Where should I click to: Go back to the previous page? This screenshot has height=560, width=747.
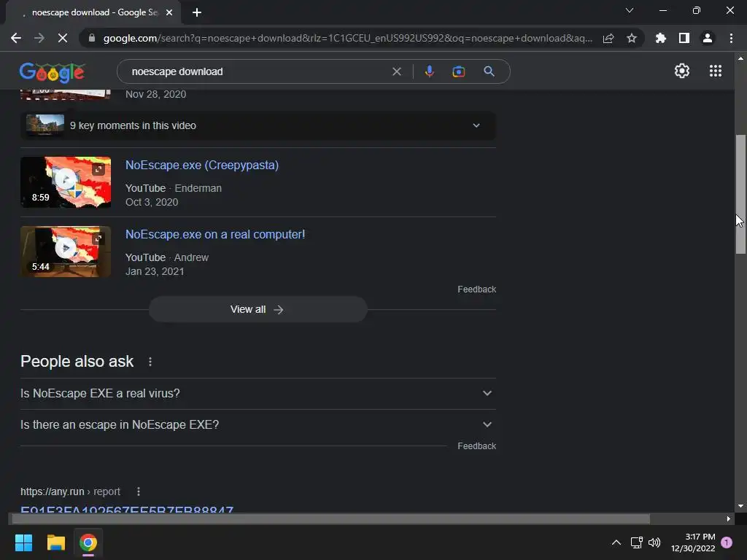(x=16, y=38)
